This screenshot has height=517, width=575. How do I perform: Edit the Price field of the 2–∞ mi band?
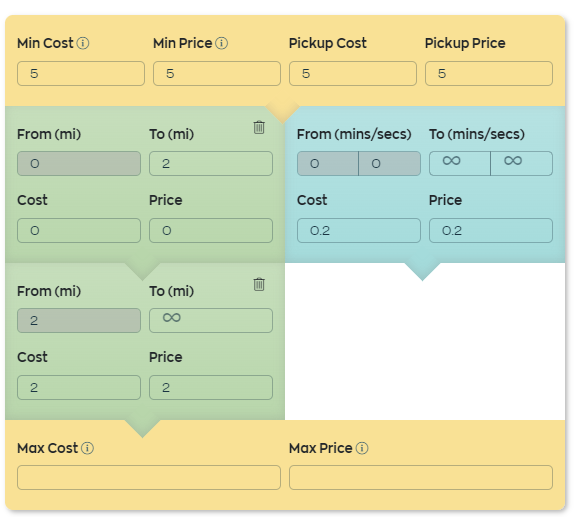211,387
